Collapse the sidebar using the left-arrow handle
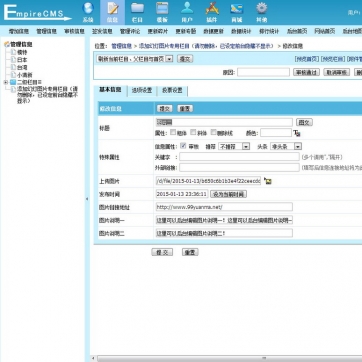Viewport: 362px width, 362px height. coord(87,199)
